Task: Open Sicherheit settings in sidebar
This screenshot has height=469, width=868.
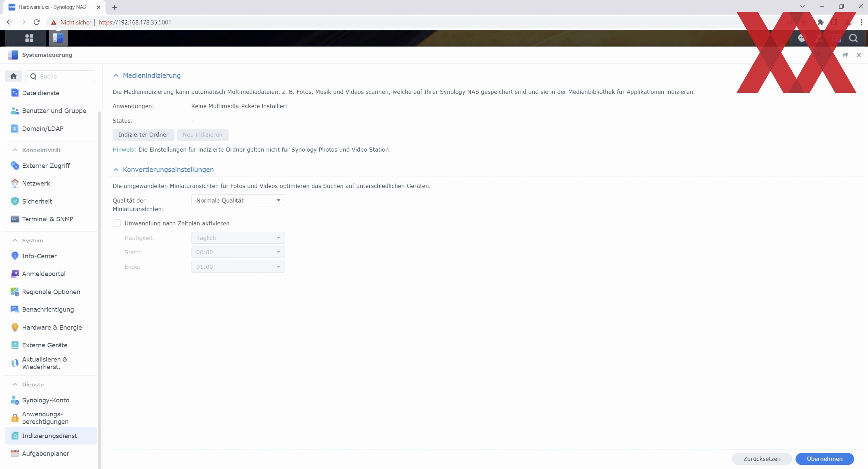Action: click(51, 201)
